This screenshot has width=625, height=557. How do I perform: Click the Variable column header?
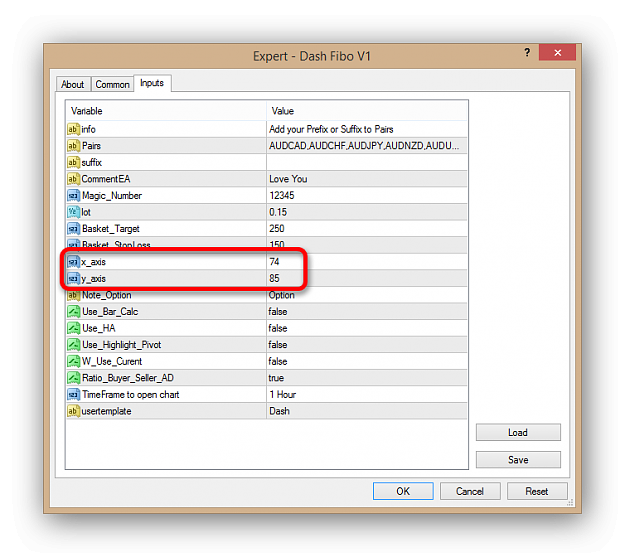pyautogui.click(x=166, y=111)
